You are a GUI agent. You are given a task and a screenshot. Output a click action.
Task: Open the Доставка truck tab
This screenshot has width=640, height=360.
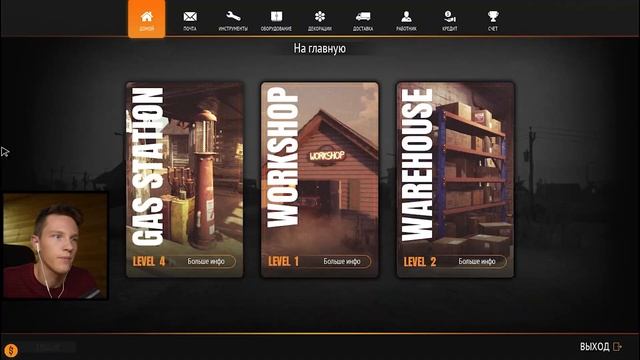click(x=363, y=20)
